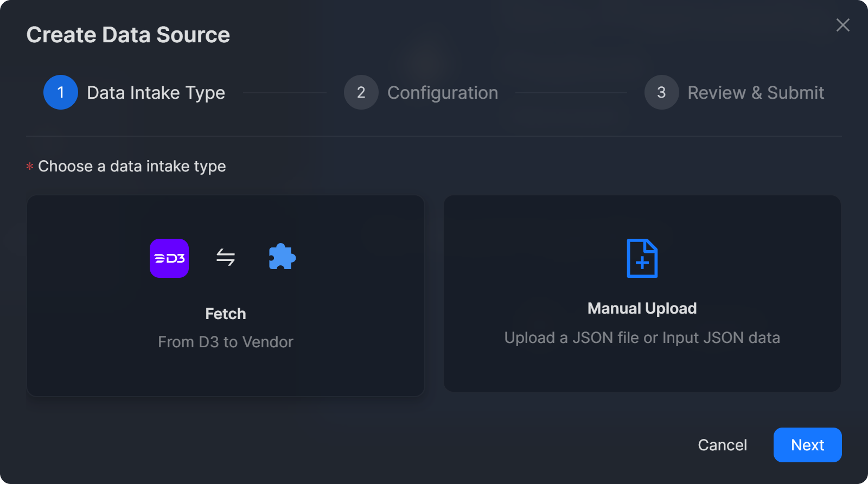Close the Create Data Source dialog
The width and height of the screenshot is (868, 484).
(x=843, y=25)
